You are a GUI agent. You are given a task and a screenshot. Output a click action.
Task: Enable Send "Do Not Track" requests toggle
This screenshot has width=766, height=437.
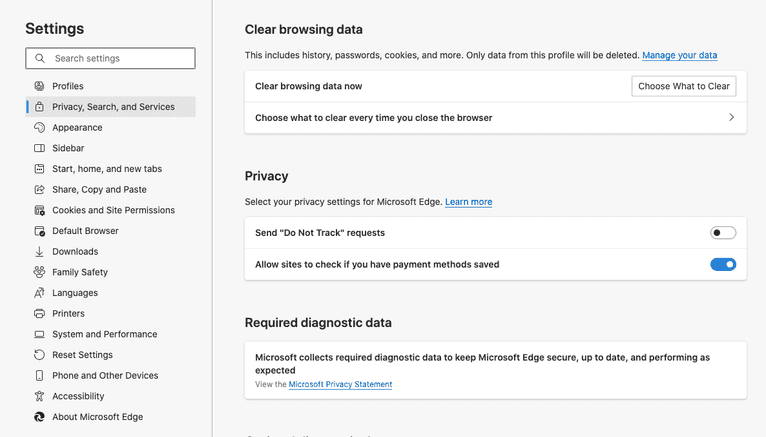point(722,233)
